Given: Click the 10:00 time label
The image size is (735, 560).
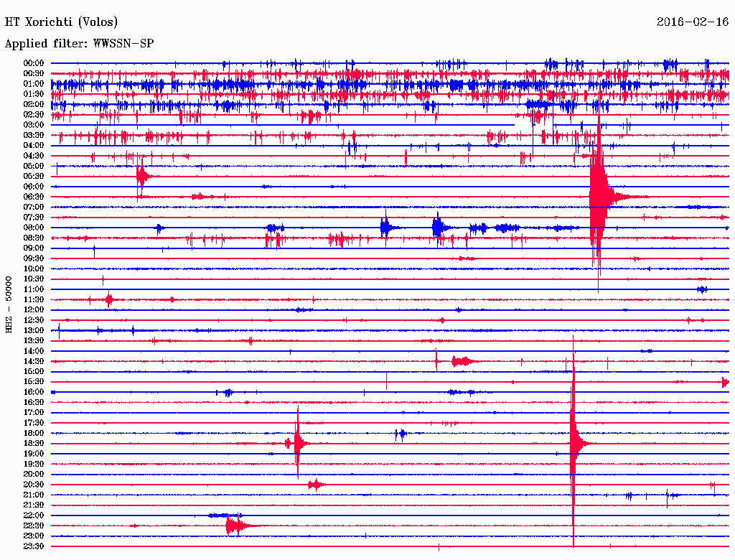Looking at the screenshot, I should coord(34,269).
